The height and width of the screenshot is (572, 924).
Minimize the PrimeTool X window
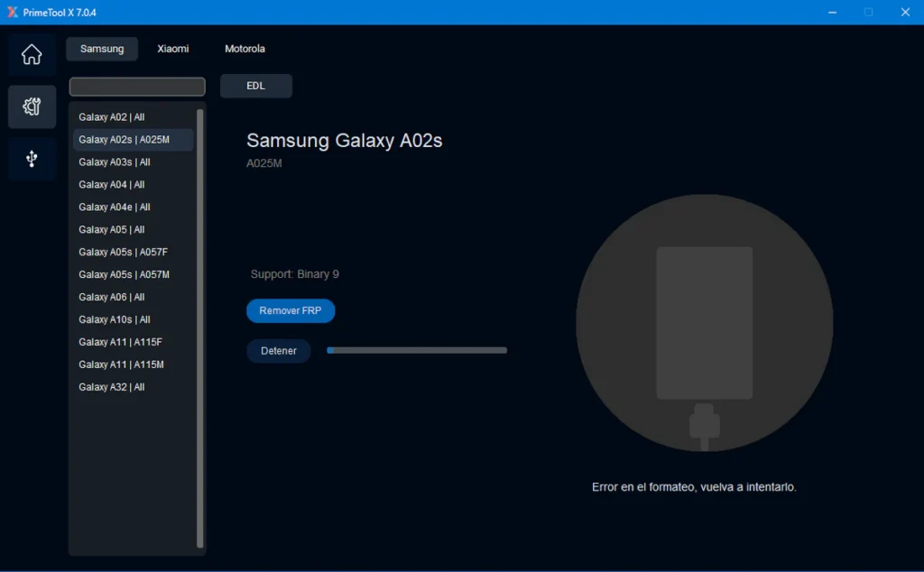(x=832, y=13)
